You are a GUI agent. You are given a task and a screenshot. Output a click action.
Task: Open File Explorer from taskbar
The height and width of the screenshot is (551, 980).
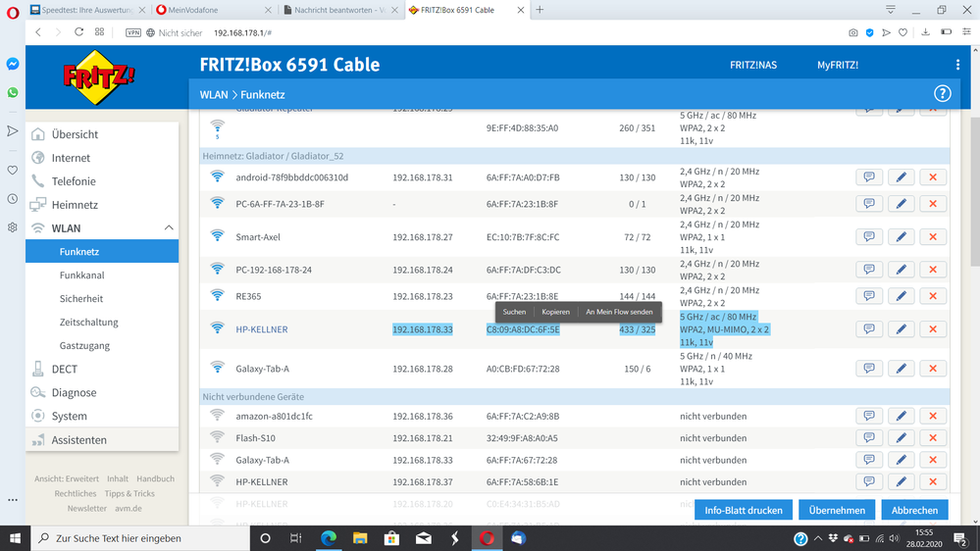tap(360, 538)
